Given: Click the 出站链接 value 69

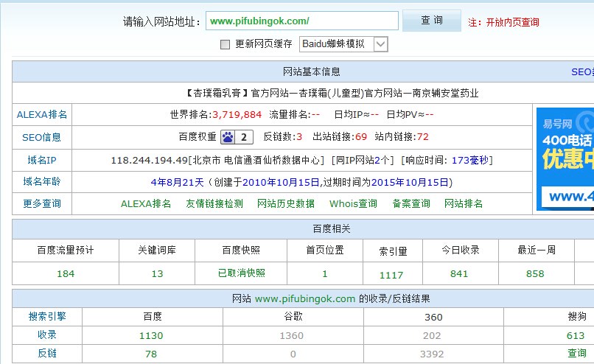Looking at the screenshot, I should 361,137.
